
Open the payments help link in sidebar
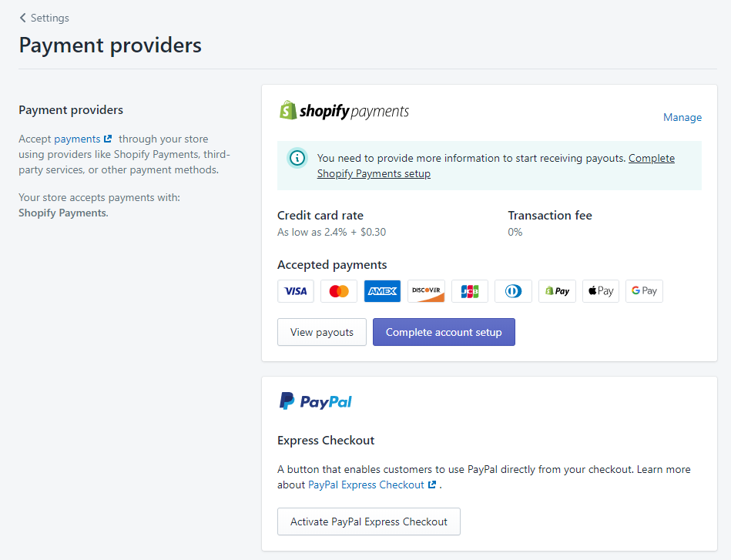pyautogui.click(x=77, y=139)
